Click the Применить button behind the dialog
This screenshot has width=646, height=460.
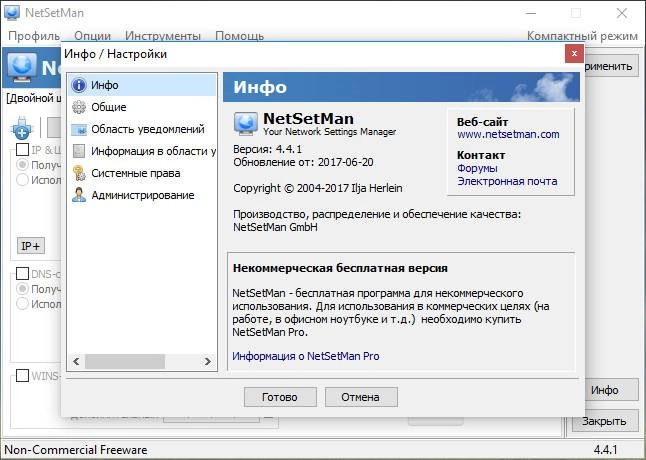tap(611, 66)
